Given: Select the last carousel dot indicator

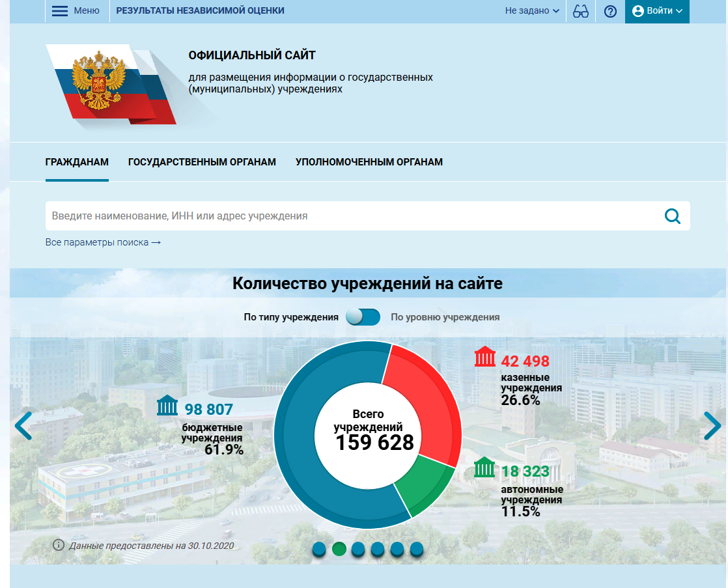Looking at the screenshot, I should pos(417,549).
